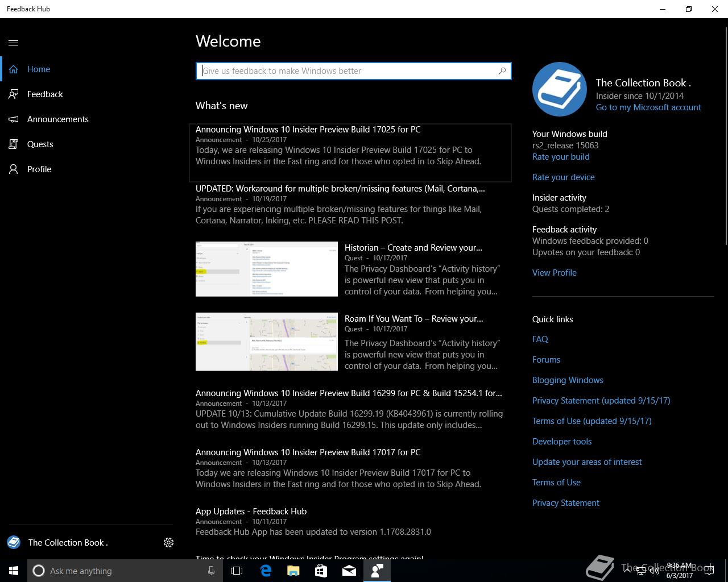Image resolution: width=728 pixels, height=582 pixels.
Task: Click the Cortana microphone icon
Action: pyautogui.click(x=211, y=571)
